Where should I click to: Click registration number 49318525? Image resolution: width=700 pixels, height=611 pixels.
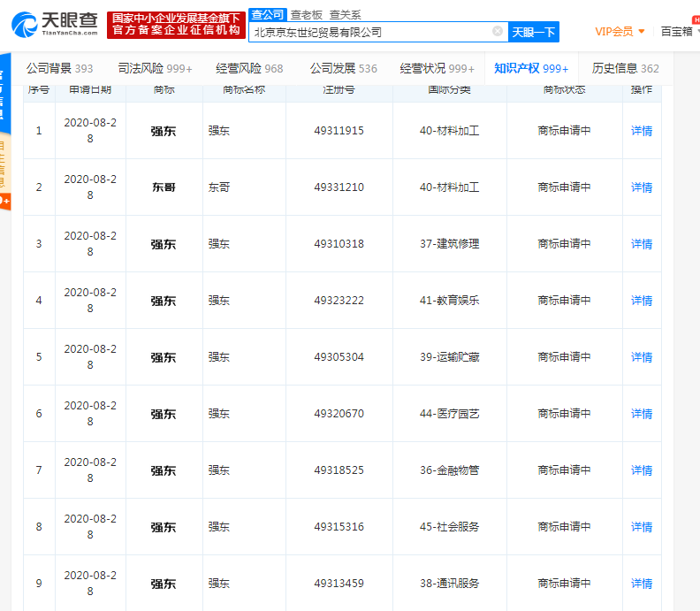[339, 470]
